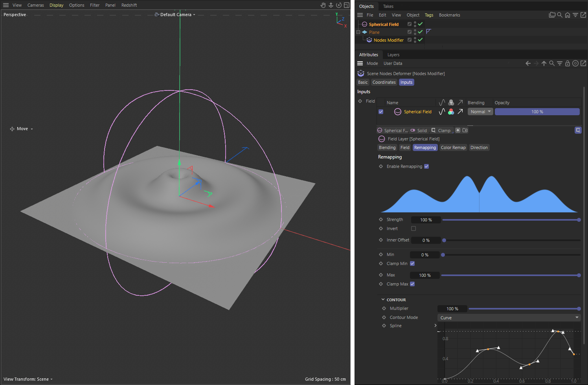
Task: Toggle the Nodes Modifier enable checkmark
Action: [x=420, y=40]
